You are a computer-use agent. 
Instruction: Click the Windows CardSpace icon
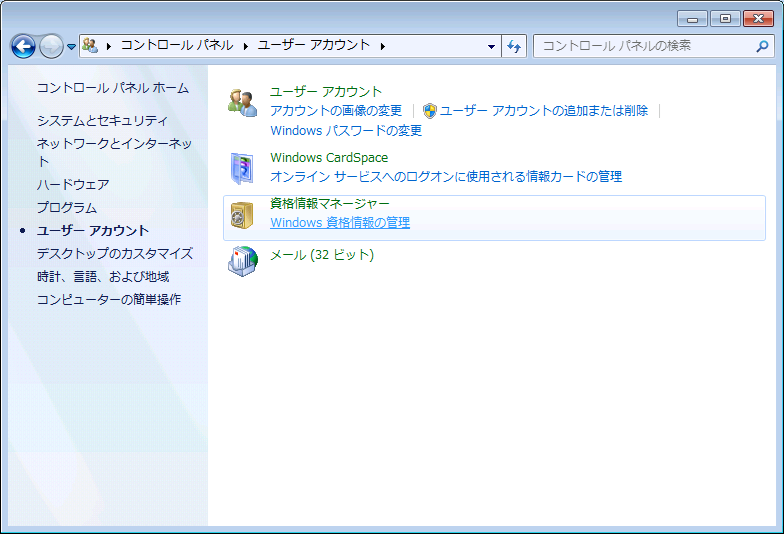pyautogui.click(x=242, y=168)
